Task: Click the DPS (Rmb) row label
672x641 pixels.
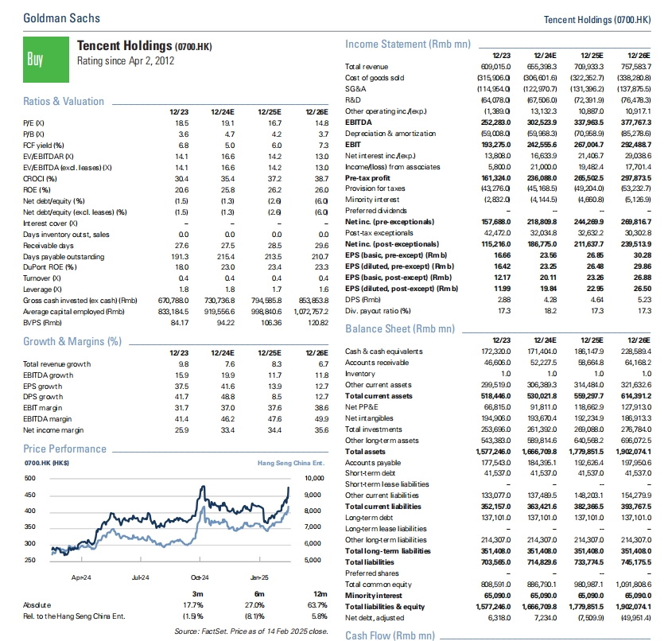Action: pos(363,300)
